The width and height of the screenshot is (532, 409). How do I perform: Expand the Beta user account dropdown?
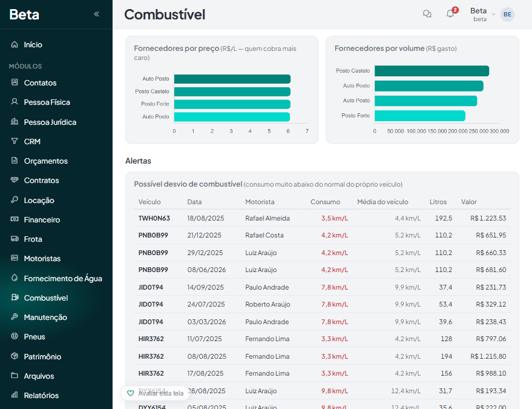(x=482, y=15)
